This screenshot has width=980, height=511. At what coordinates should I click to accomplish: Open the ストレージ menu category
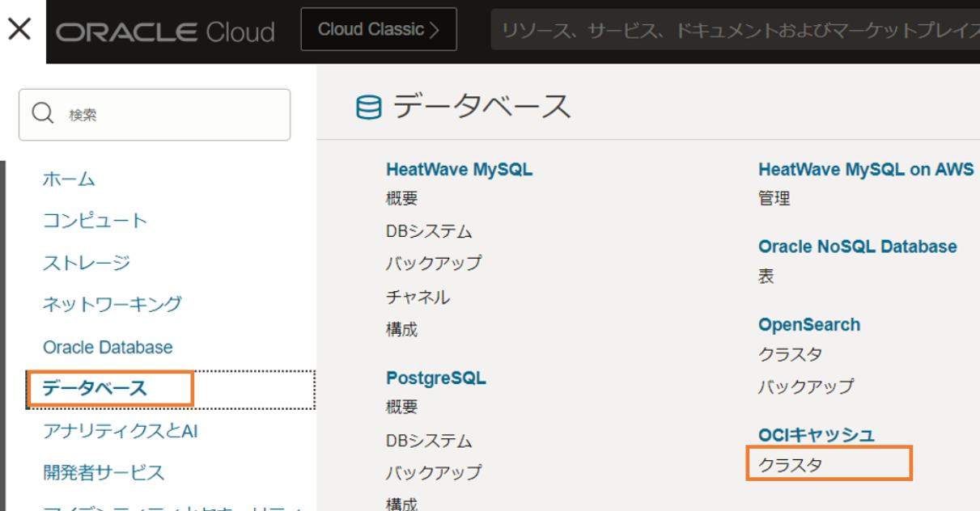(86, 263)
